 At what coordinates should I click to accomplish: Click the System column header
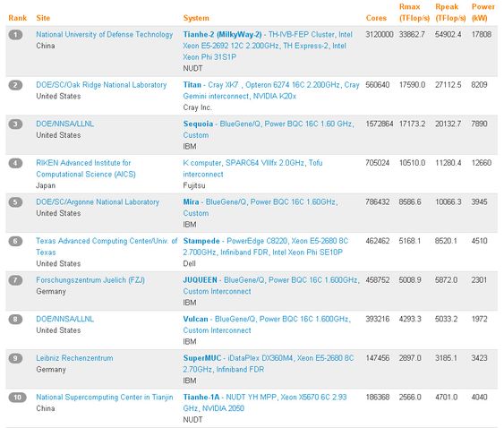(x=196, y=18)
